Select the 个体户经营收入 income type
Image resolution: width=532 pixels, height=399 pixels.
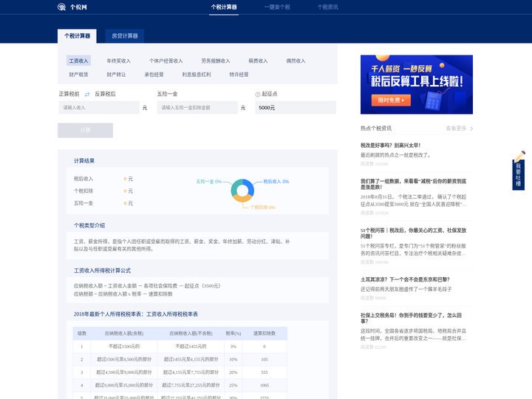(166, 61)
